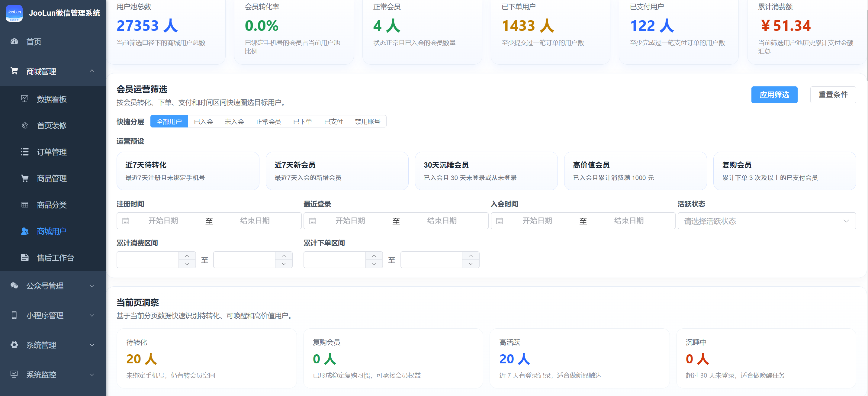
Task: Expand the 公众号管理 menu chevron
Action: point(92,285)
